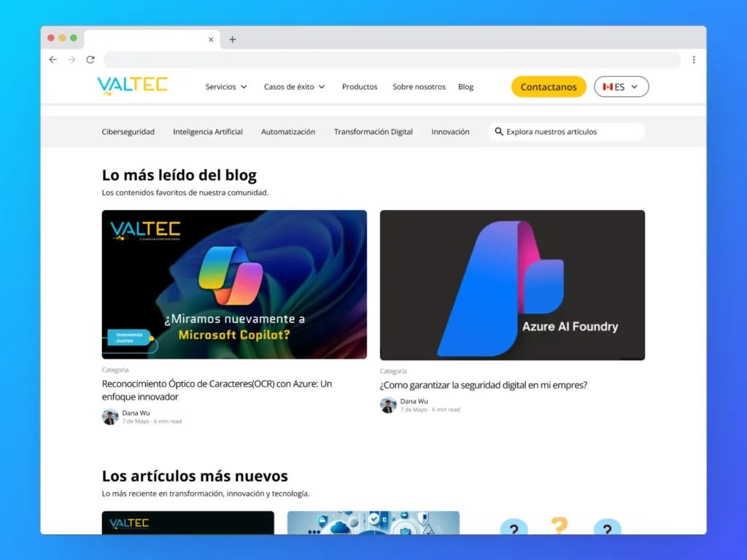Screen dimensions: 747x560
Task: Filter by Automatización category
Action: (x=288, y=132)
